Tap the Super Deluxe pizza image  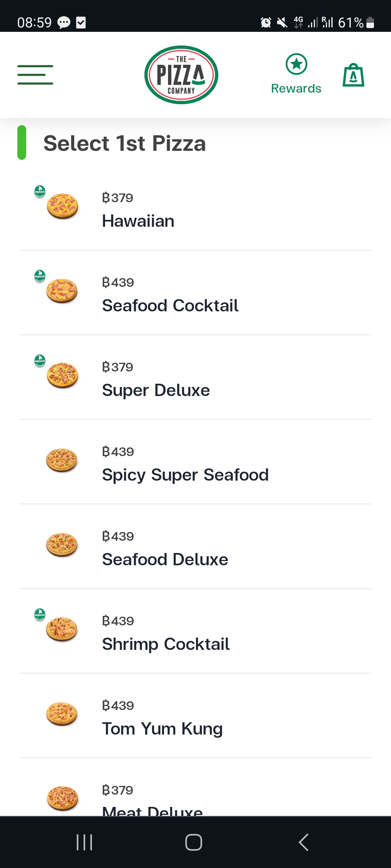click(x=62, y=375)
